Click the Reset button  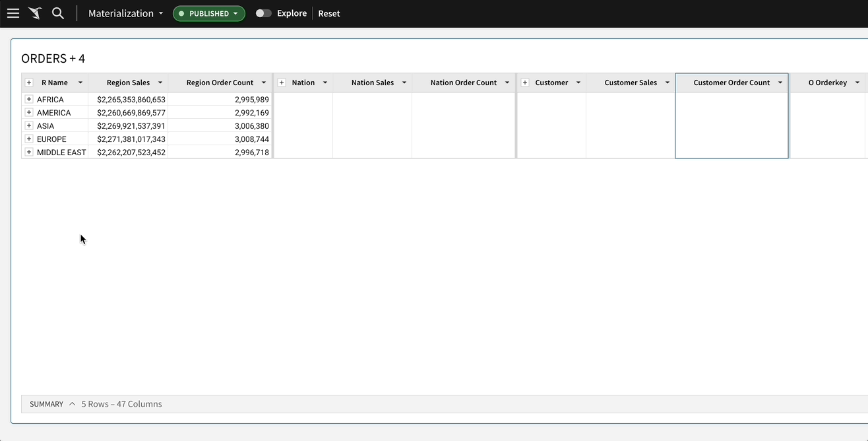329,13
